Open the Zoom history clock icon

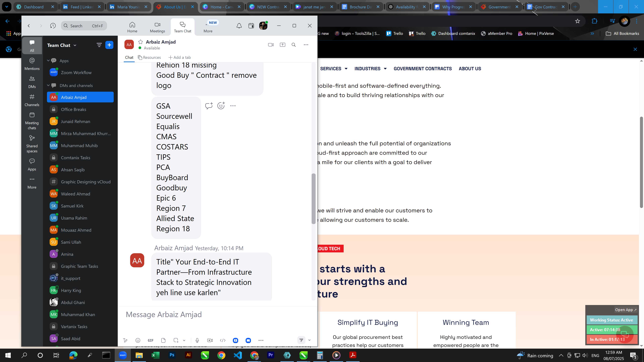coord(53,26)
